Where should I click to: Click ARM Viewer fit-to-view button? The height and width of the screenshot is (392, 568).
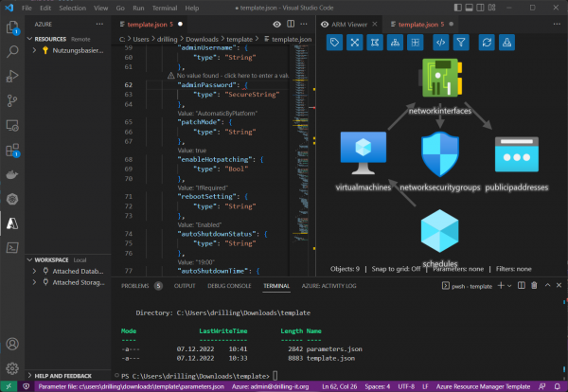pyautogui.click(x=355, y=43)
